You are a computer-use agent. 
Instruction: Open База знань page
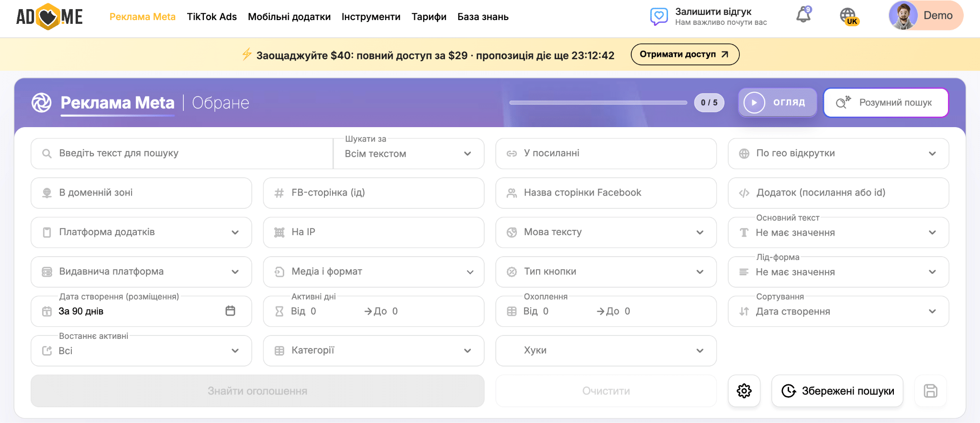tap(483, 17)
